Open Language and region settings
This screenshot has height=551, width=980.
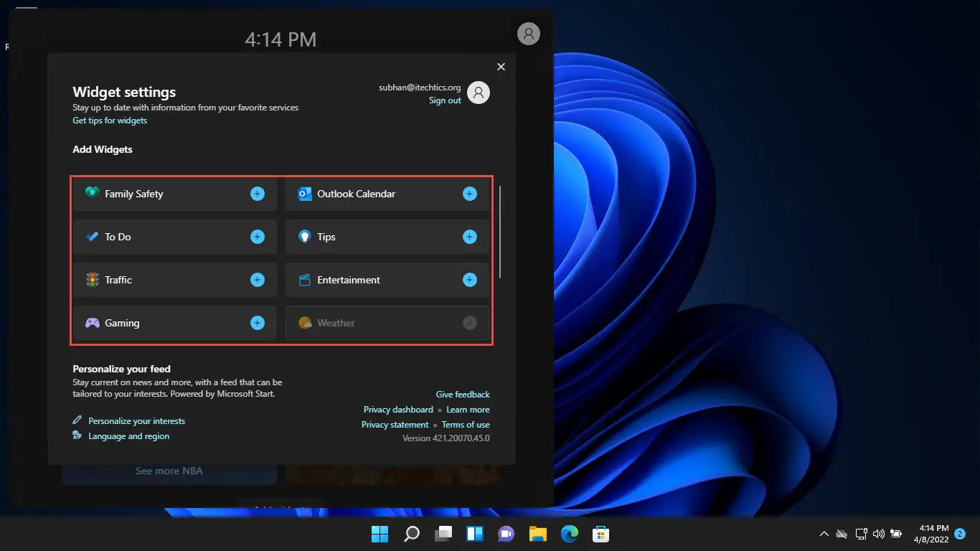129,436
